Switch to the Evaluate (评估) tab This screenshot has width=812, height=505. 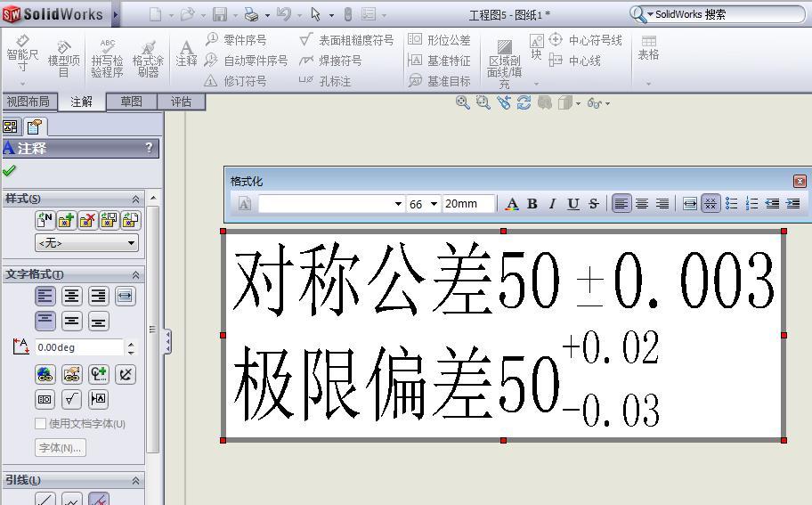pyautogui.click(x=181, y=102)
